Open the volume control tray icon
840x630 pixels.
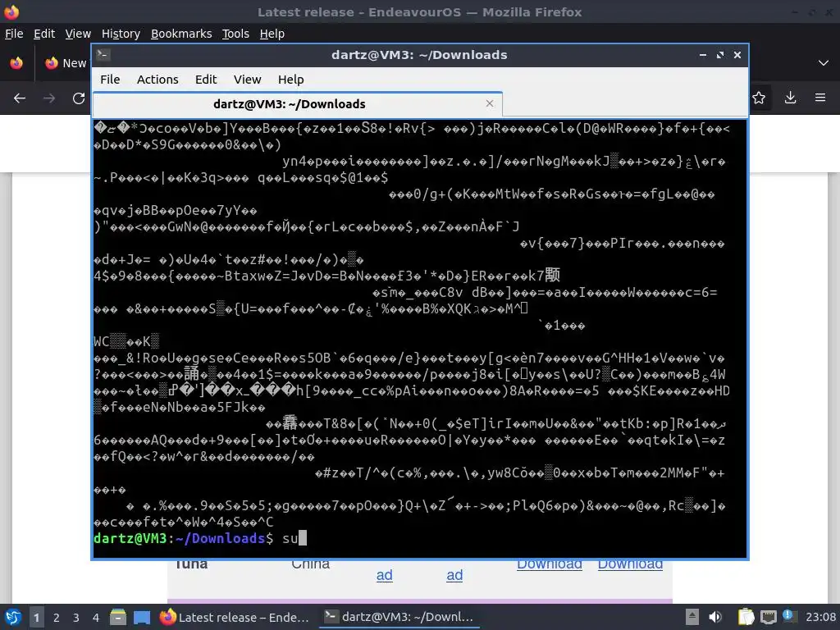click(x=715, y=617)
